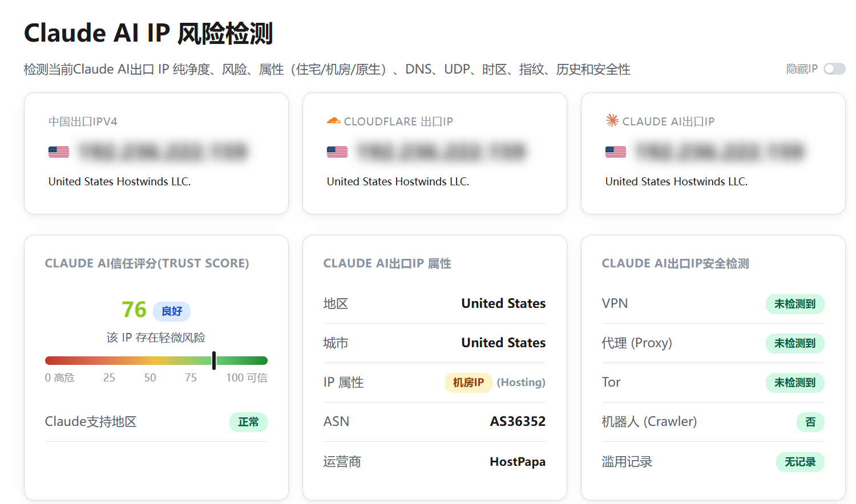Viewport: 856px width, 504px height.
Task: Click the 城市 value United States
Action: 503,343
